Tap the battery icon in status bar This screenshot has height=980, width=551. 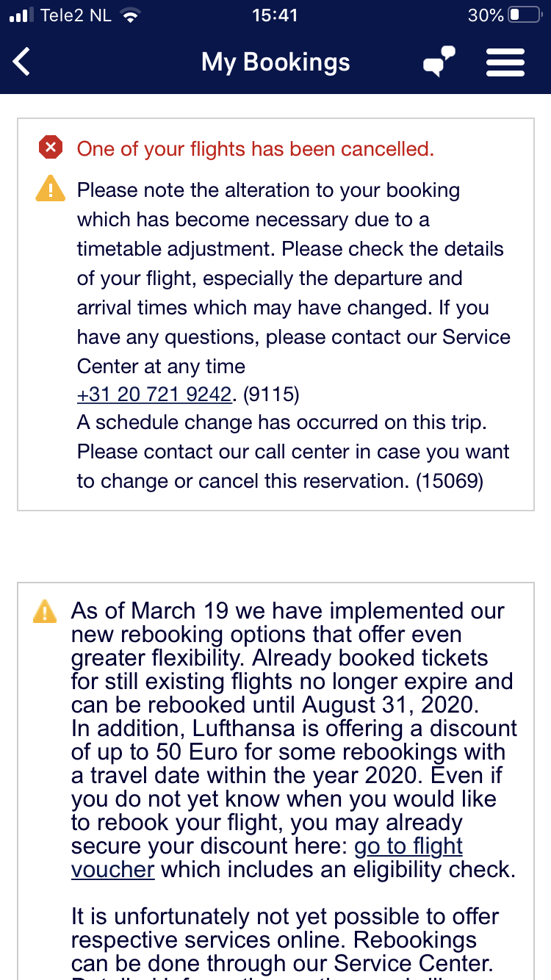[x=525, y=15]
